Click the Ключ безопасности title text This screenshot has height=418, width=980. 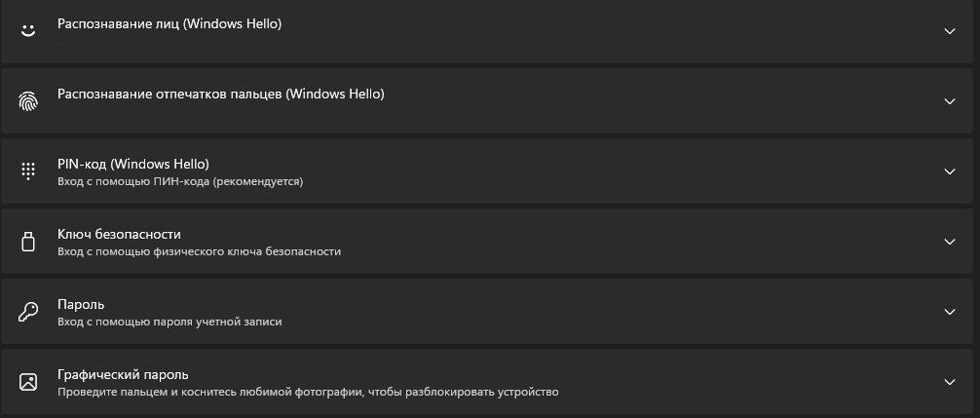119,234
